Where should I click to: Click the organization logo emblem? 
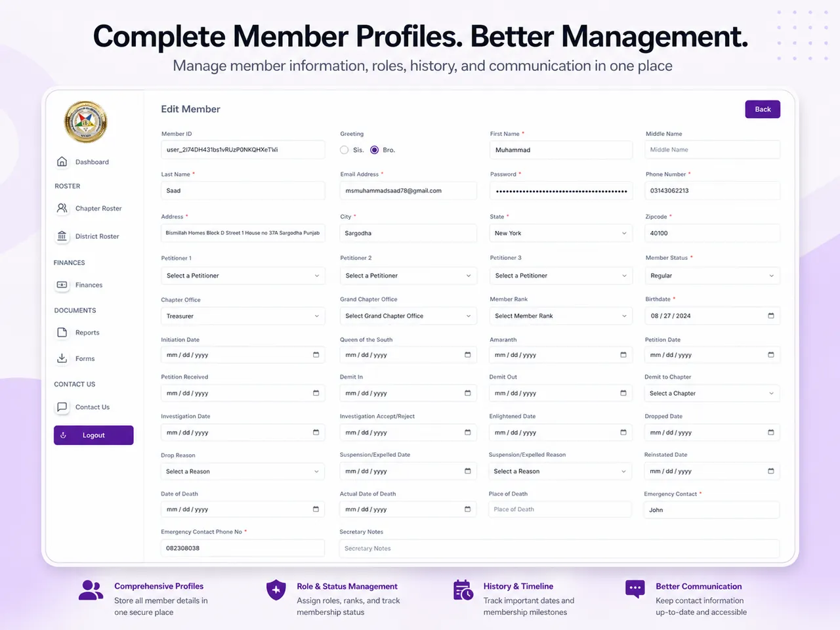point(85,121)
